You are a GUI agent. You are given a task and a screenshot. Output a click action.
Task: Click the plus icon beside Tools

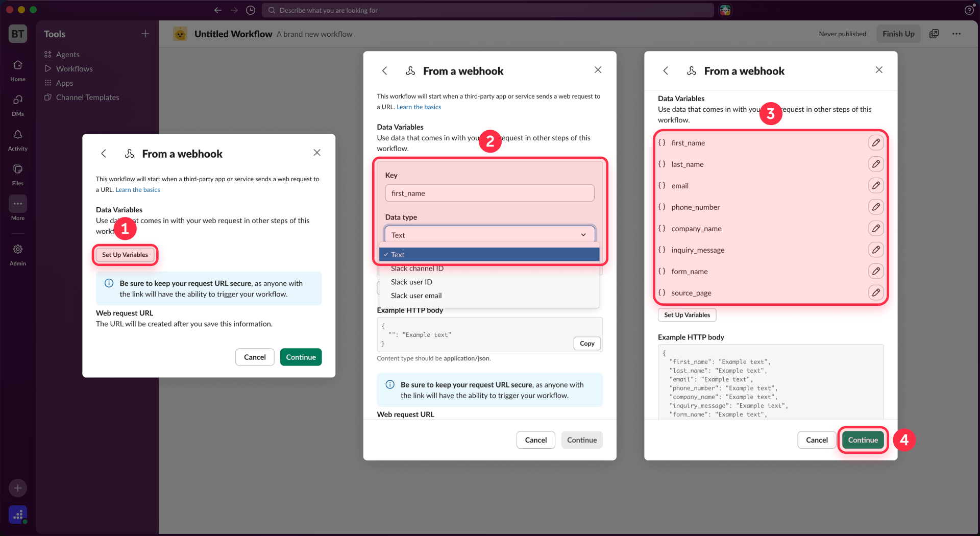(x=145, y=34)
